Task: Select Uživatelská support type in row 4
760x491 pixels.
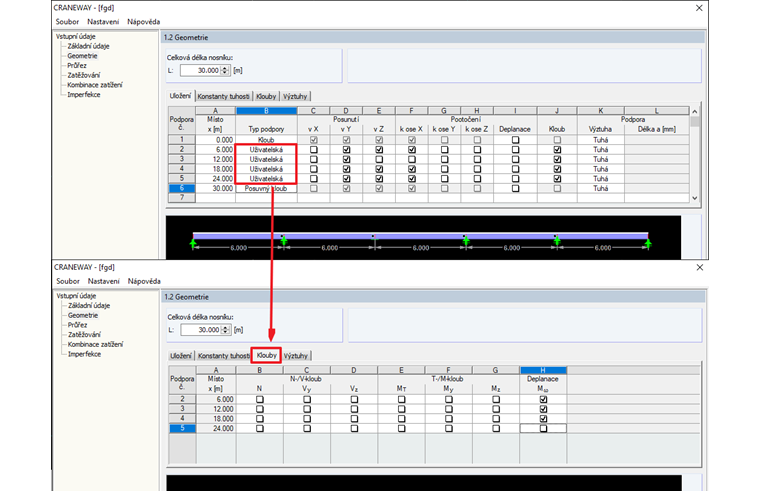Action: [x=266, y=169]
